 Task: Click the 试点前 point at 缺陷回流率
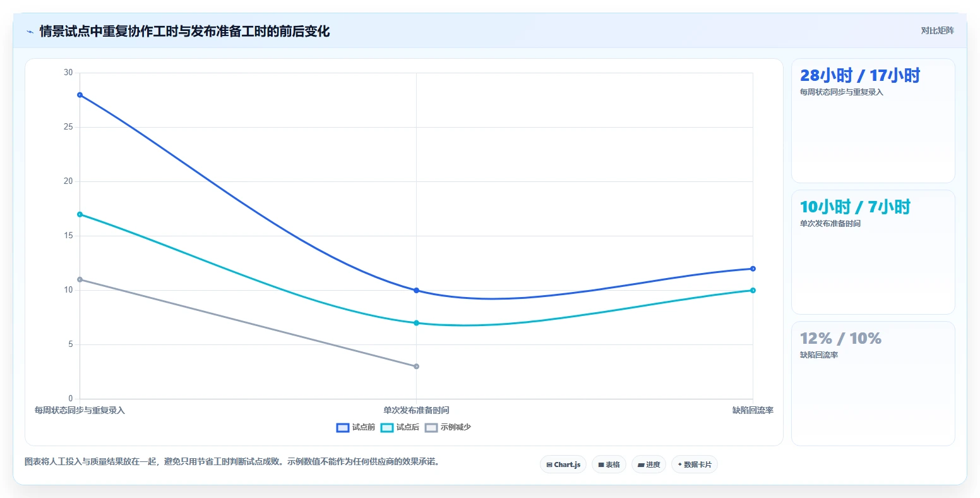(753, 269)
